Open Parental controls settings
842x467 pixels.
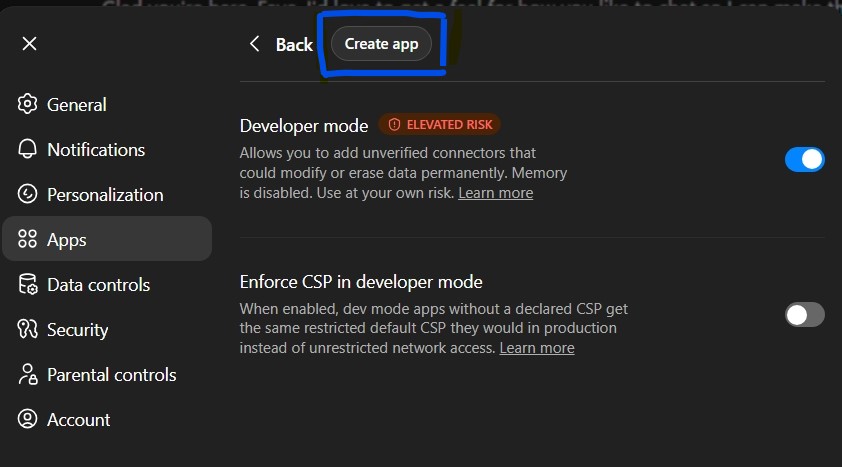point(107,375)
